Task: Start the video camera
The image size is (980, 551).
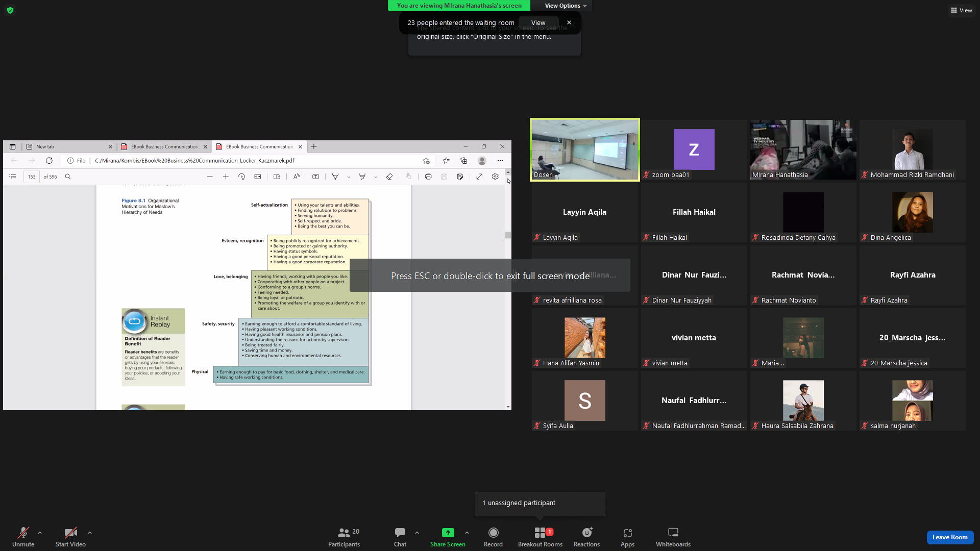Action: 70,537
